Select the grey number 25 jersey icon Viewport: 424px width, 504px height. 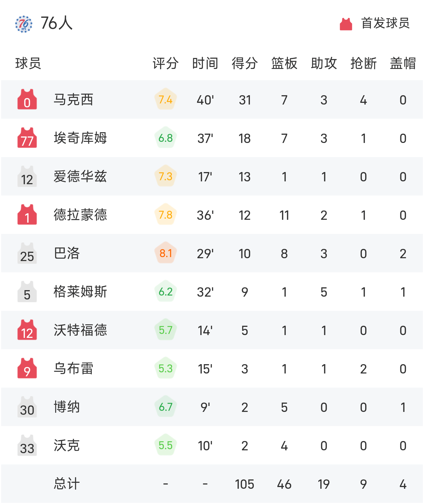pos(27,253)
